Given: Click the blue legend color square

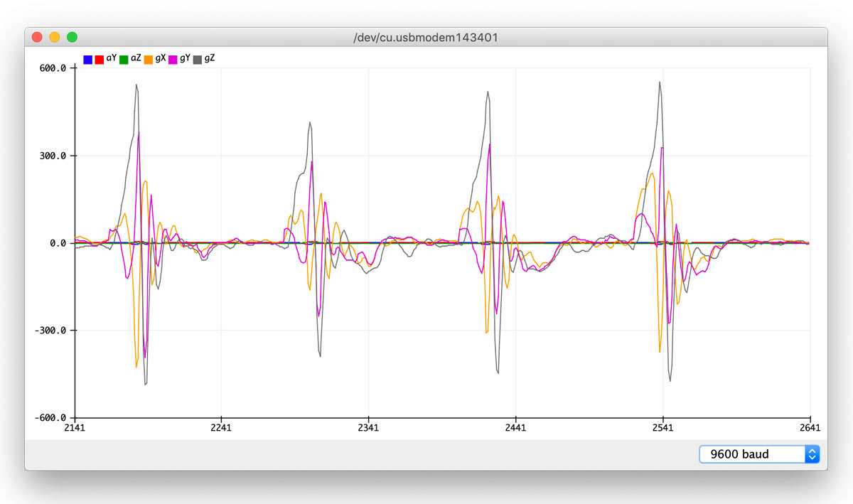Looking at the screenshot, I should 88,60.
